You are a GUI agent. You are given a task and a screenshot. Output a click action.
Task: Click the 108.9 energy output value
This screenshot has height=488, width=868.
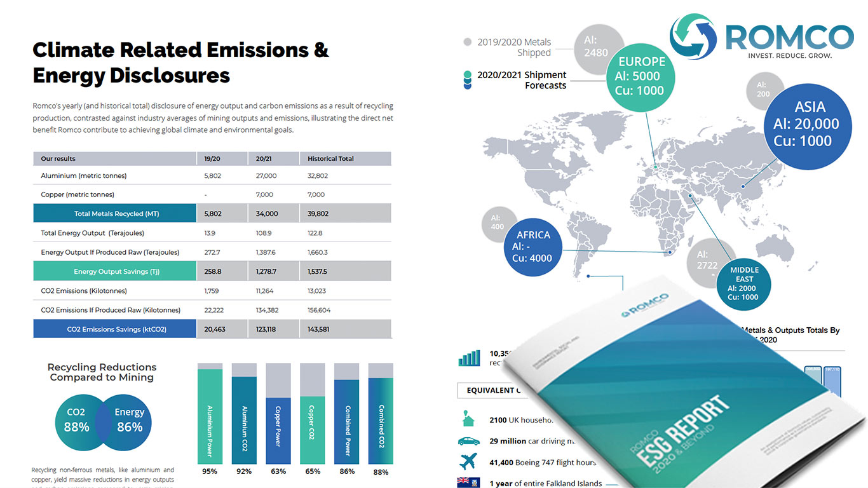click(x=264, y=233)
